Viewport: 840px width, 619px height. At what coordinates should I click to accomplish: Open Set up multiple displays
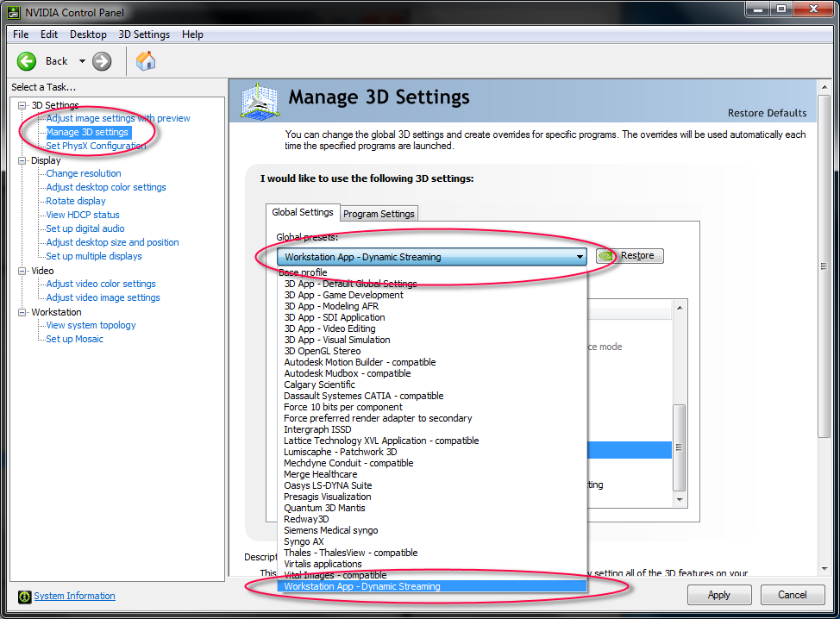pyautogui.click(x=94, y=257)
